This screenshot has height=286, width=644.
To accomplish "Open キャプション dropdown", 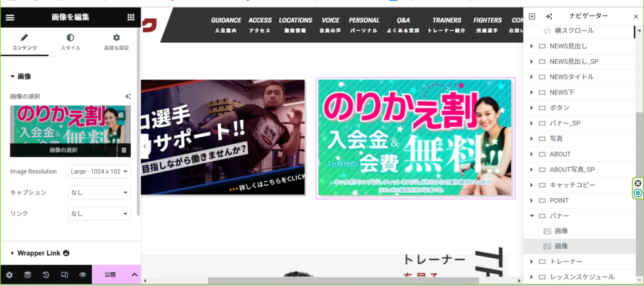I will point(99,193).
